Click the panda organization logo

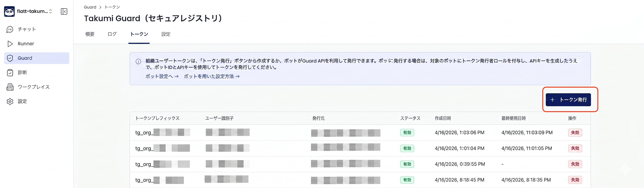point(10,11)
